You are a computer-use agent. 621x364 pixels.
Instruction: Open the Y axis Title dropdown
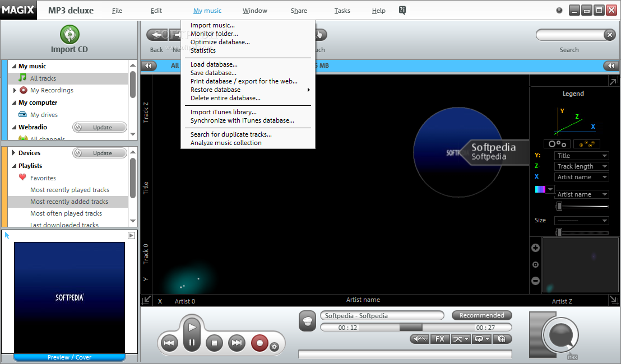click(581, 156)
